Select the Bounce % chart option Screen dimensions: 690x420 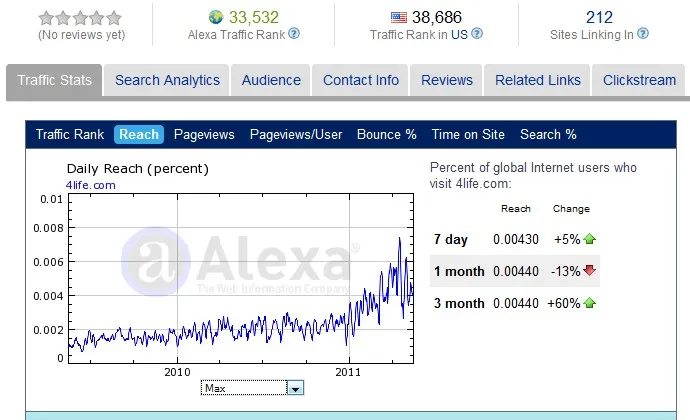386,134
